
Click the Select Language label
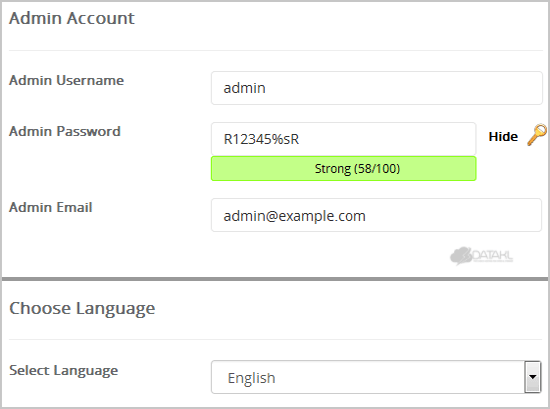tap(63, 371)
